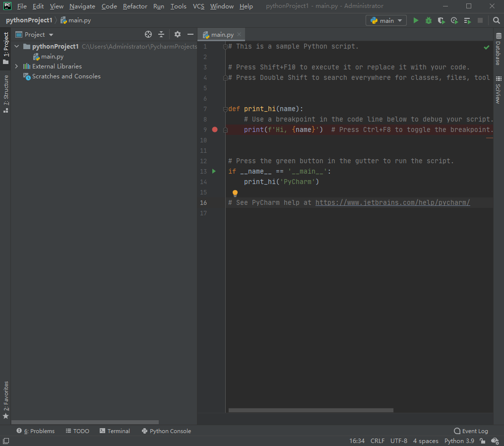Image resolution: width=504 pixels, height=446 pixels.
Task: Click the yellow intention lightbulb
Action: coord(235,193)
